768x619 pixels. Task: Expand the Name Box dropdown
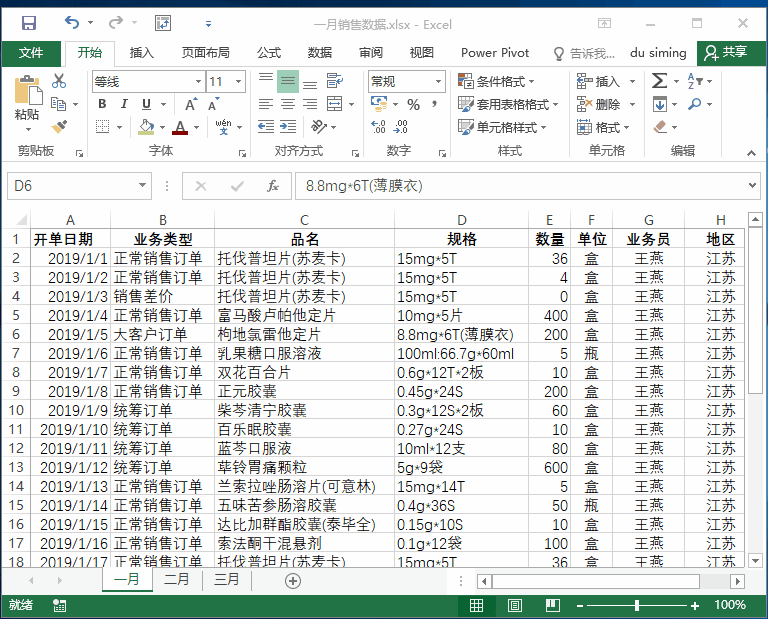[142, 186]
